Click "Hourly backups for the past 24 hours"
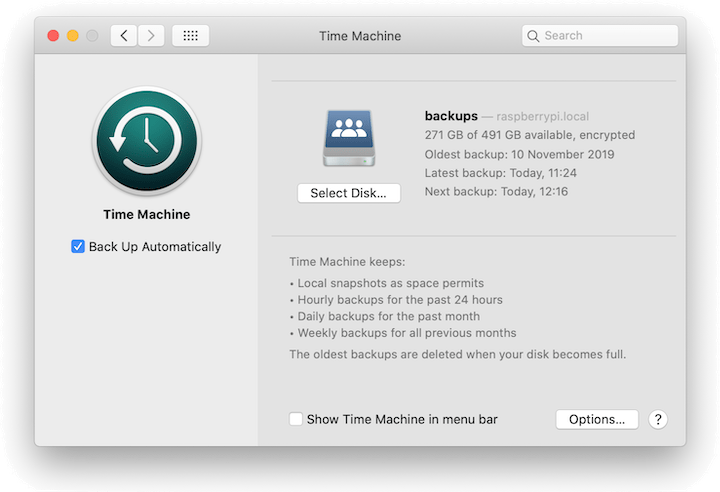Screen dimensions: 720x492 click(x=400, y=300)
